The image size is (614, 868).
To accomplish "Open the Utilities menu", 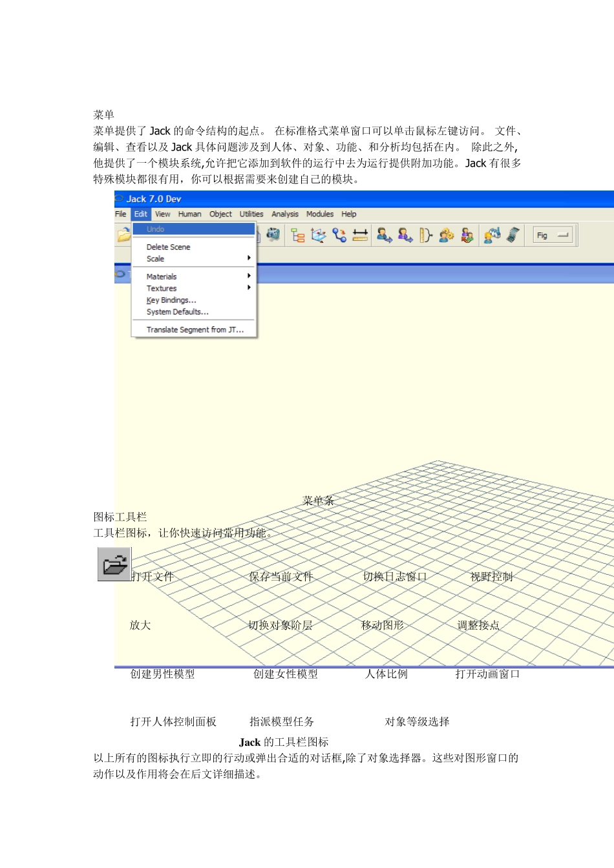I will tap(251, 214).
